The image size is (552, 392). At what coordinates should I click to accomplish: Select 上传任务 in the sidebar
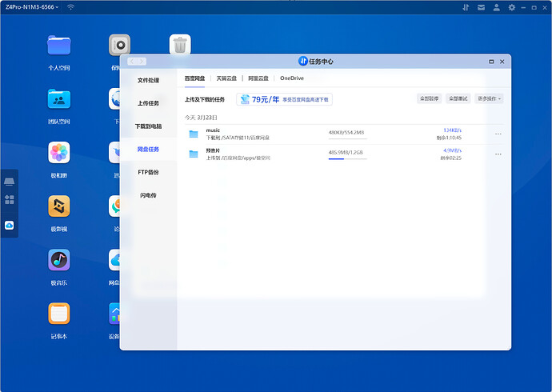click(148, 103)
